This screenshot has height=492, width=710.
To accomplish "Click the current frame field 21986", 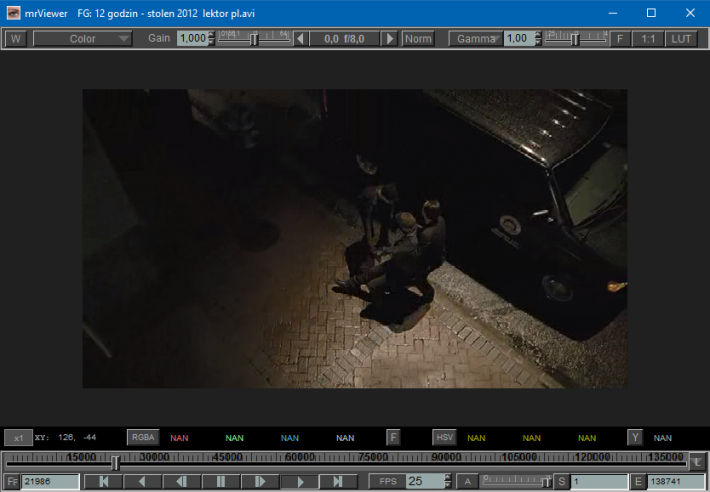I will click(50, 482).
